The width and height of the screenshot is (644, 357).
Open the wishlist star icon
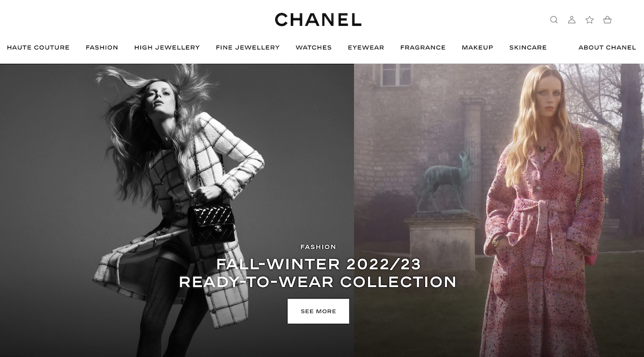[589, 20]
